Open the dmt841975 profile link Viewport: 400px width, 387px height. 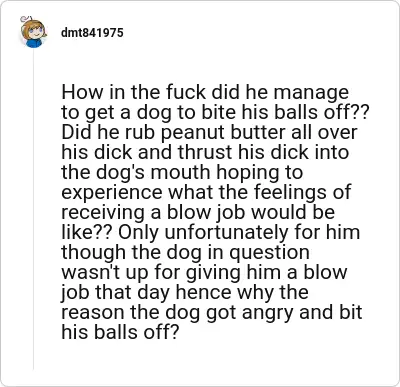92,33
